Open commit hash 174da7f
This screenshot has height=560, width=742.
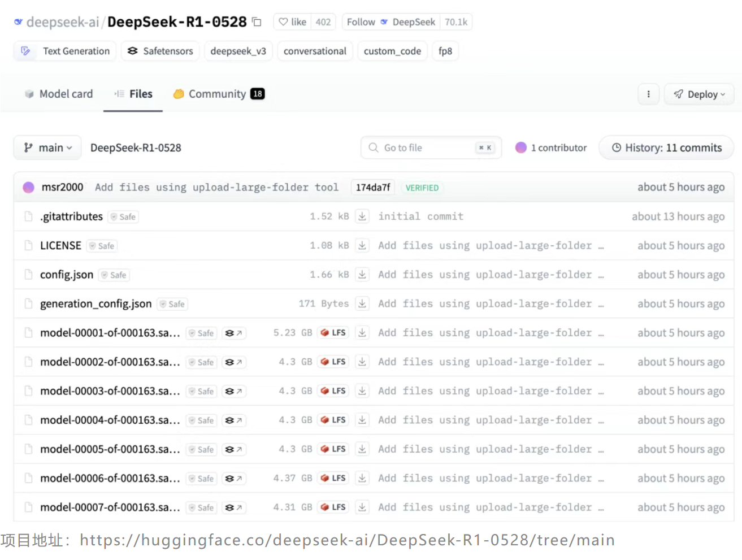pyautogui.click(x=373, y=188)
